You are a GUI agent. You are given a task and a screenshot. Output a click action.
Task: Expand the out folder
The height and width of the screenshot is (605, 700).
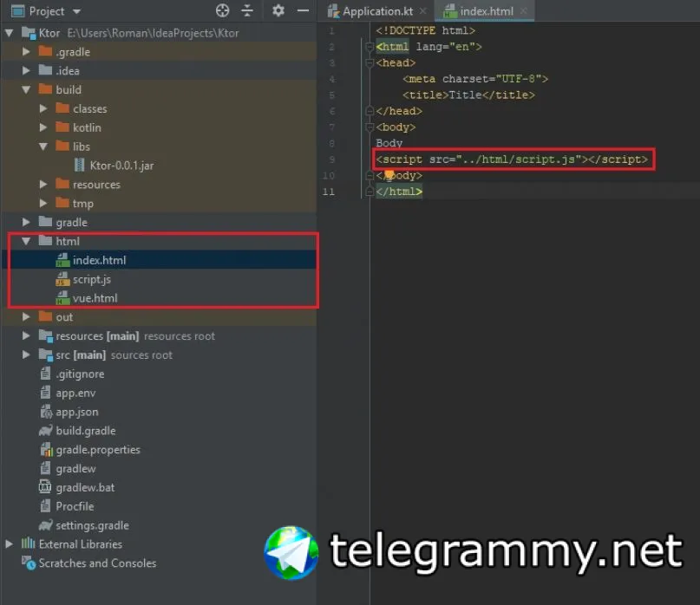(26, 316)
